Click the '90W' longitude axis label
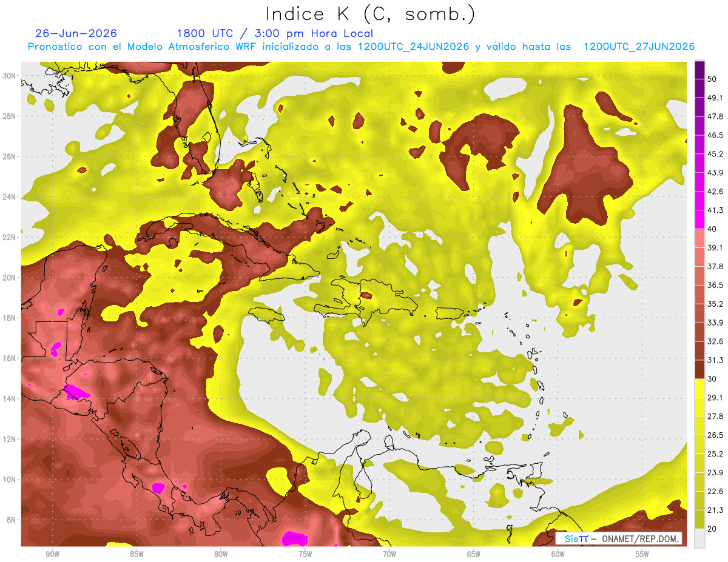The width and height of the screenshot is (728, 562). 52,555
